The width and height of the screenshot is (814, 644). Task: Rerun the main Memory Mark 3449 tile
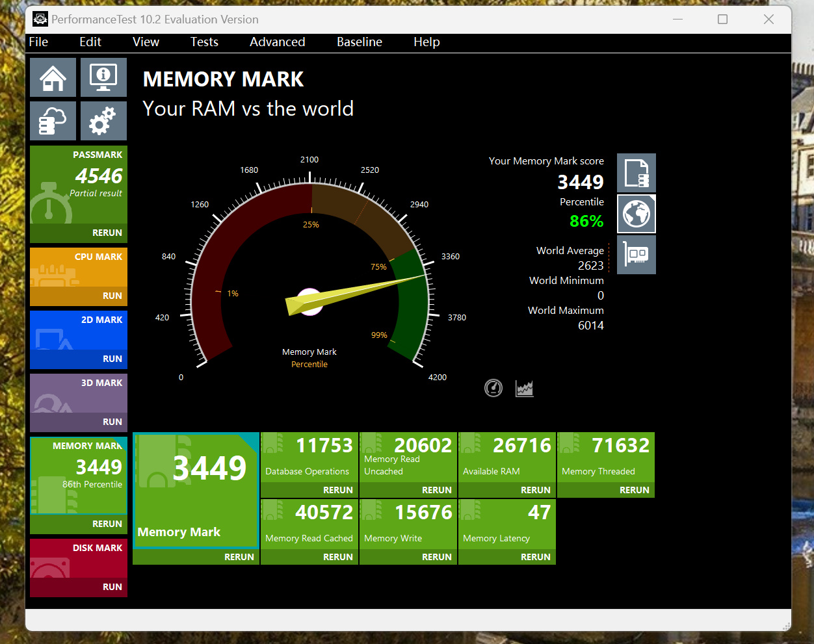(x=196, y=557)
